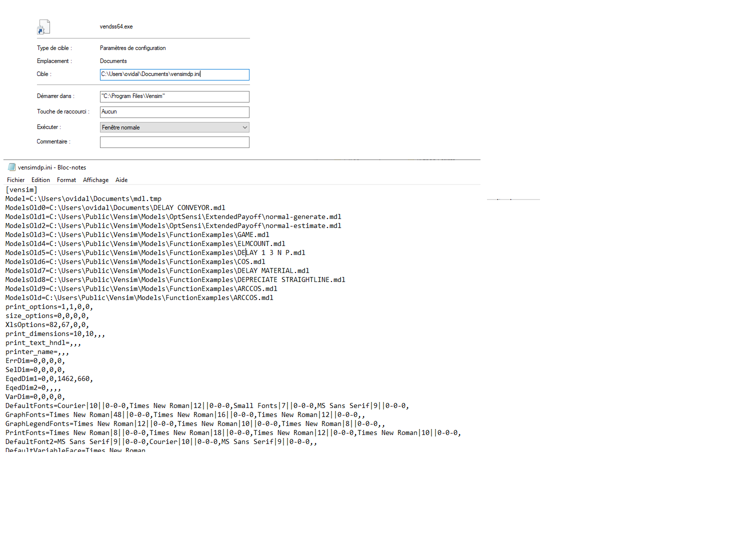This screenshot has height=560, width=736.
Task: Click the 'print_options=1,1,0,0,' line
Action: point(49,307)
